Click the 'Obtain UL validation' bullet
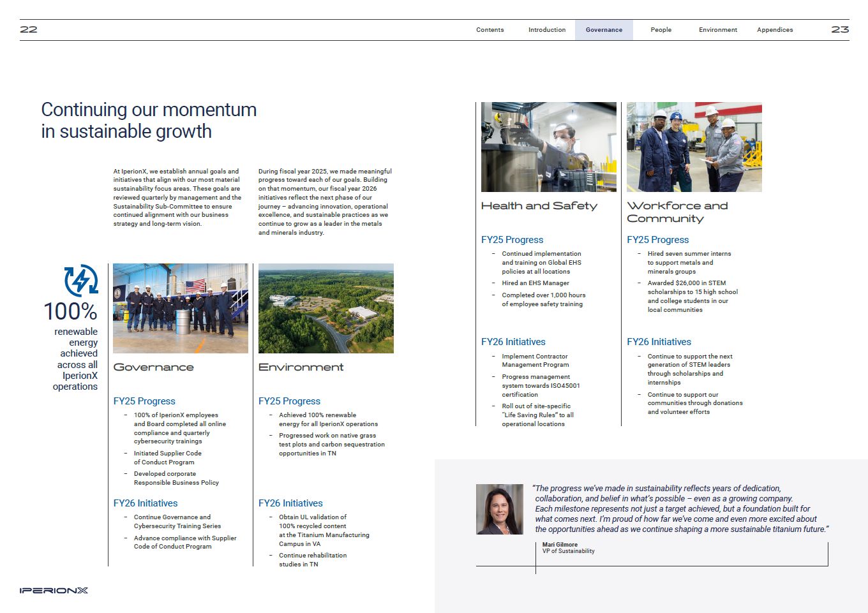868x613 pixels. (324, 531)
